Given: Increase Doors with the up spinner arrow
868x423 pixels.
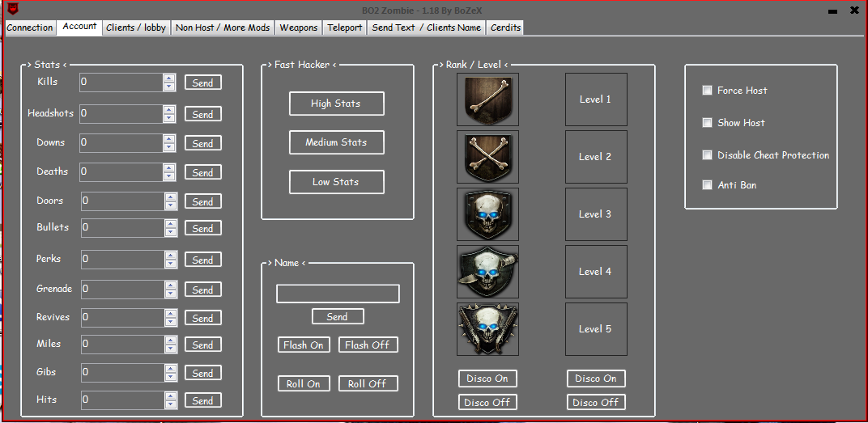Looking at the screenshot, I should point(171,197).
